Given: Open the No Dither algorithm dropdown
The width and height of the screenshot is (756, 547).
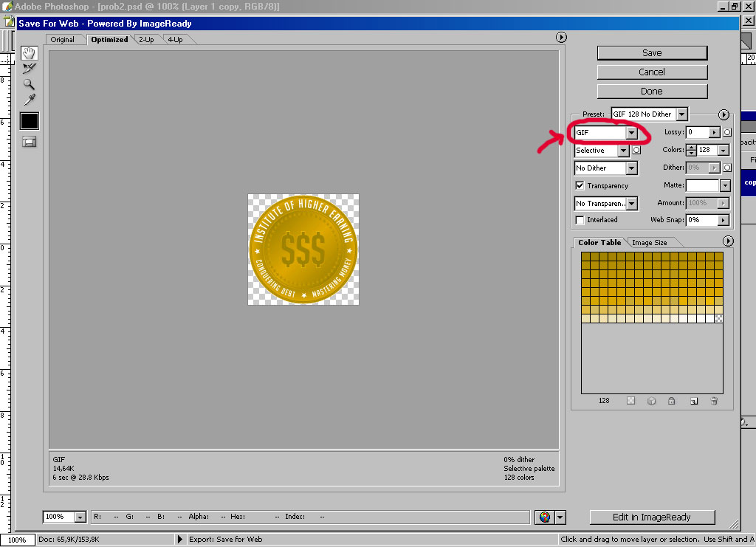Looking at the screenshot, I should point(630,168).
